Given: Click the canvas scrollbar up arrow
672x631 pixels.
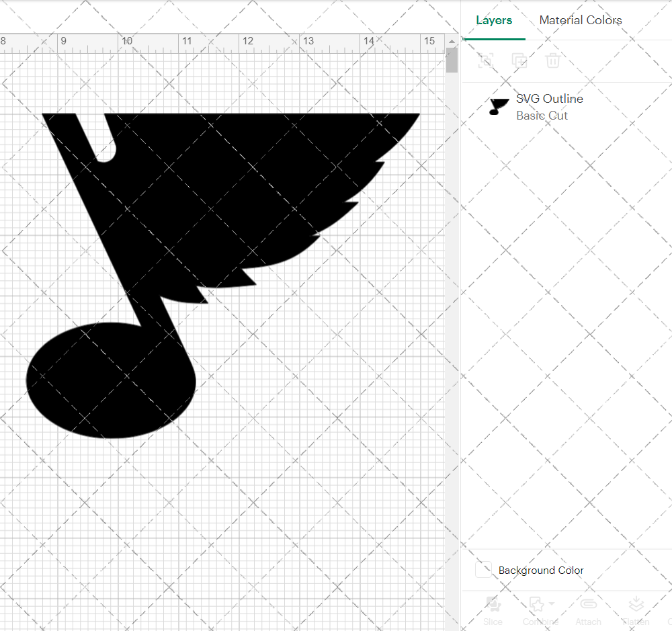Looking at the screenshot, I should (x=452, y=42).
